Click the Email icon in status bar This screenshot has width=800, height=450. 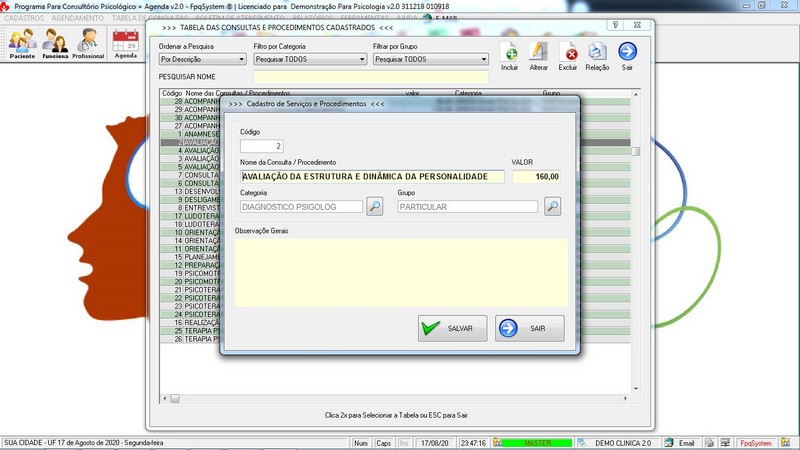pyautogui.click(x=669, y=443)
